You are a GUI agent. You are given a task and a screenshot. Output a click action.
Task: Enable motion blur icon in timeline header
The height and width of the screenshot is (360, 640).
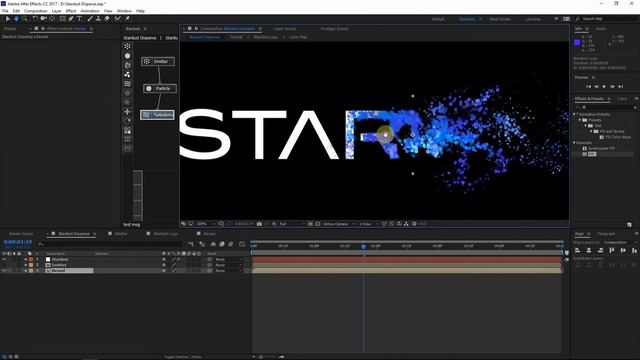pos(231,244)
